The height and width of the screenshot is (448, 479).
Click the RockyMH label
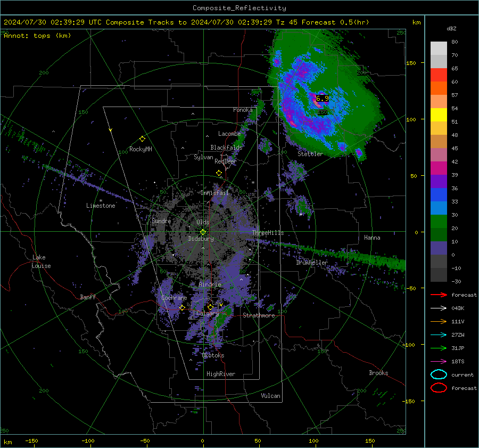click(141, 149)
